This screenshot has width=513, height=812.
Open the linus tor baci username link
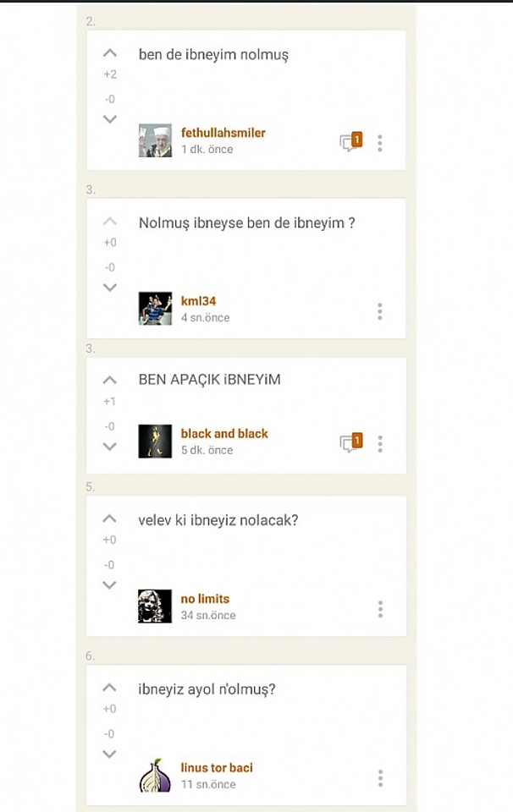[x=217, y=767]
